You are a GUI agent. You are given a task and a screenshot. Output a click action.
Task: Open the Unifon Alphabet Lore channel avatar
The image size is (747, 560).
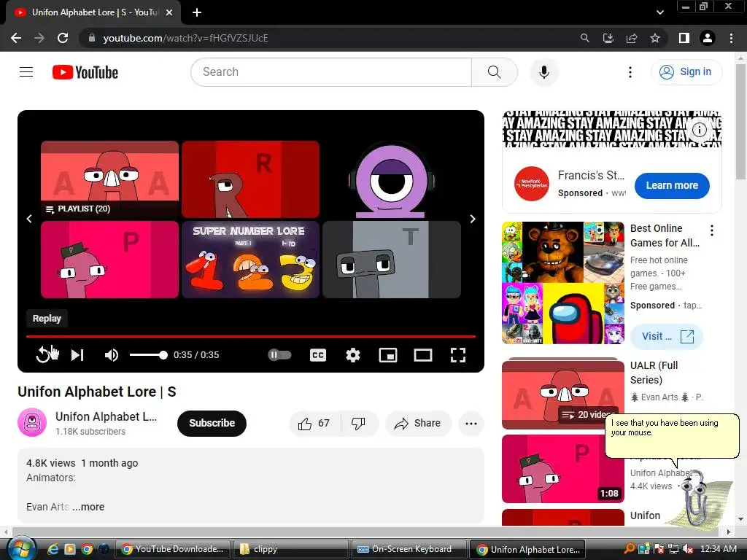[32, 422]
